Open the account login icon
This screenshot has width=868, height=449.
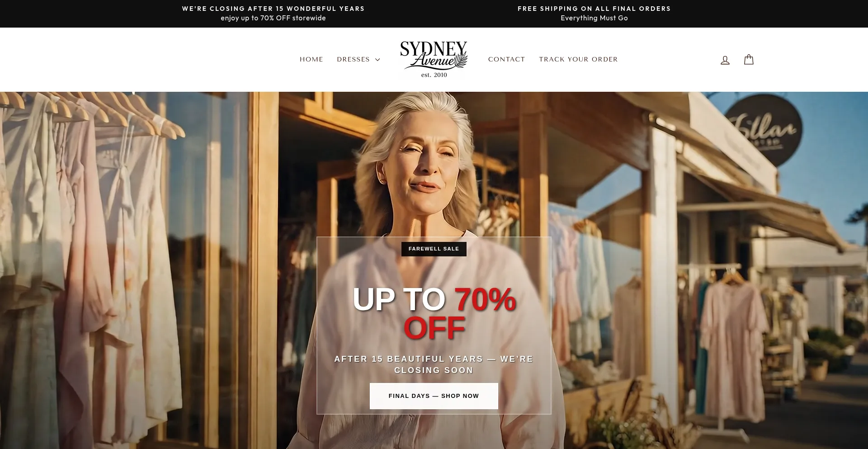(725, 60)
